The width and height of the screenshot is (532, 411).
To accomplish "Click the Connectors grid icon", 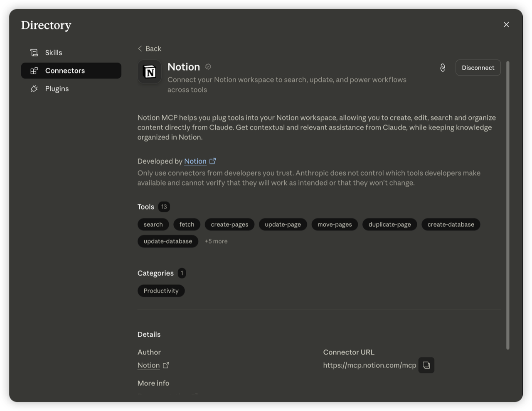I will 34,71.
